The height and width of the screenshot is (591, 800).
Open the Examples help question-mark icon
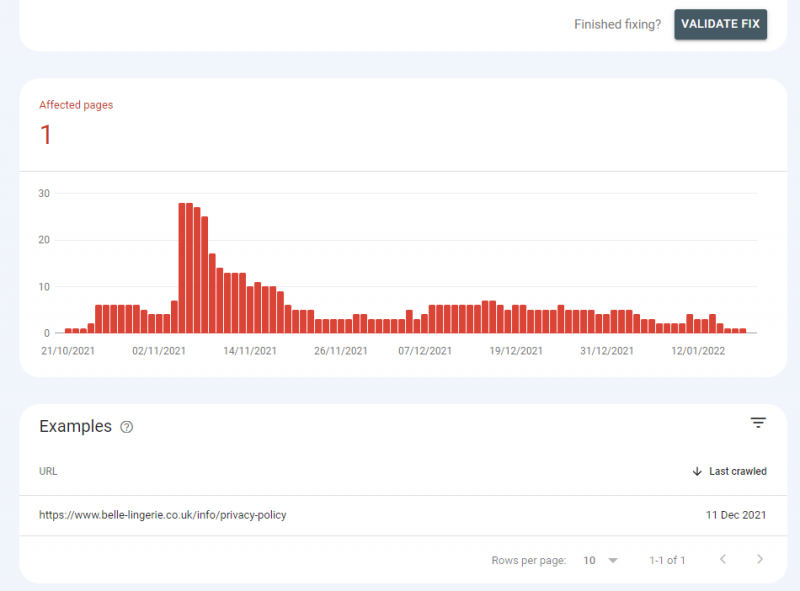point(127,427)
